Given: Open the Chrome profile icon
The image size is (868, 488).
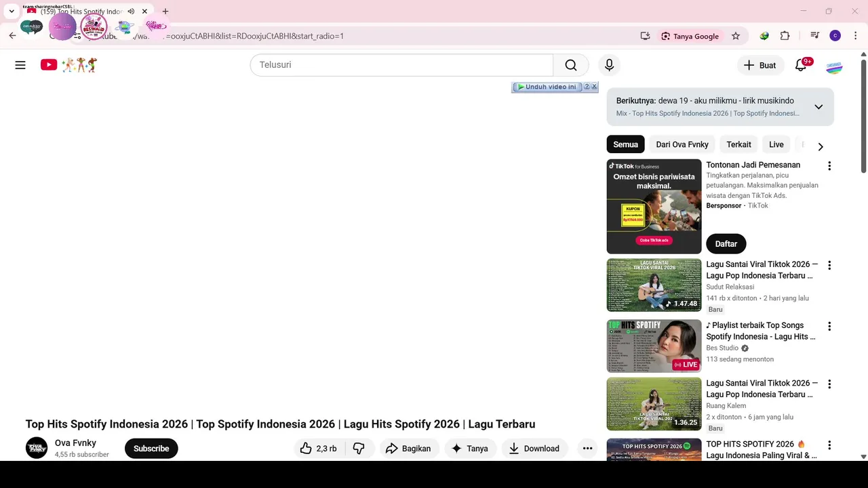Looking at the screenshot, I should (x=835, y=36).
